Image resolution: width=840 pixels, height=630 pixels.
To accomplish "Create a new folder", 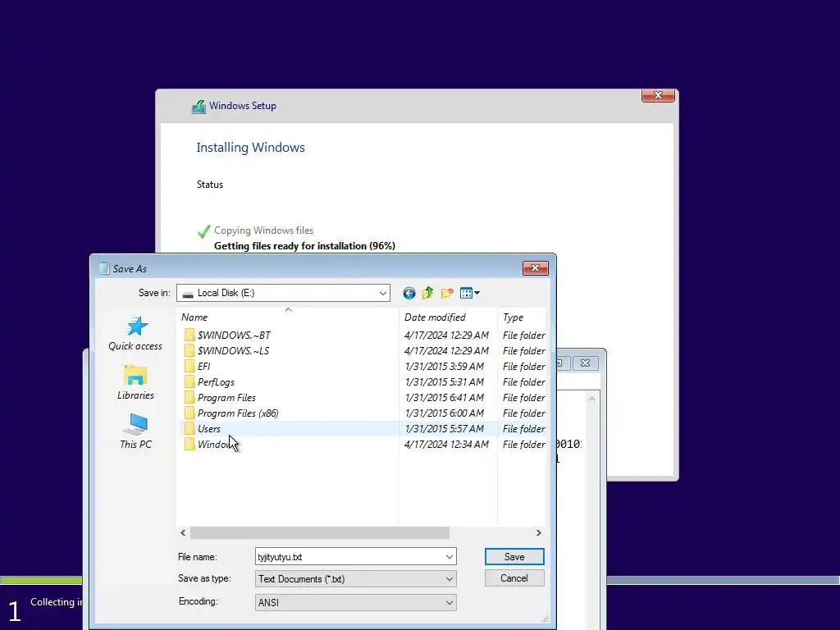I will tap(447, 293).
